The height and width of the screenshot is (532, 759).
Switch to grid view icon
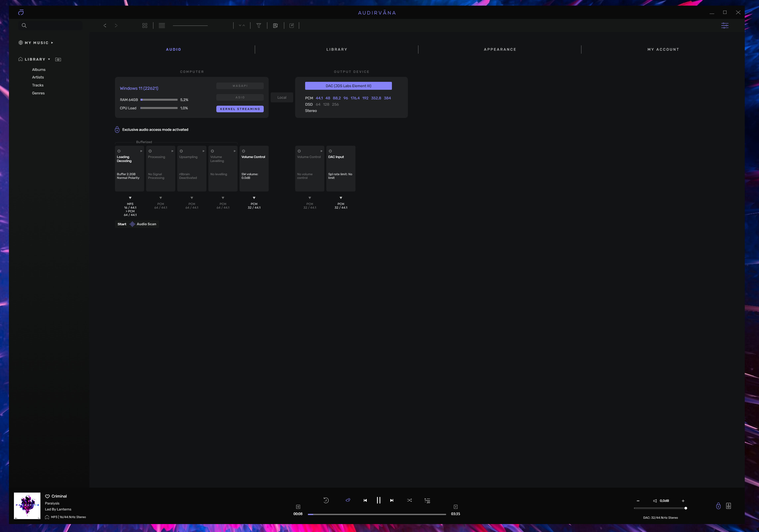coord(145,26)
